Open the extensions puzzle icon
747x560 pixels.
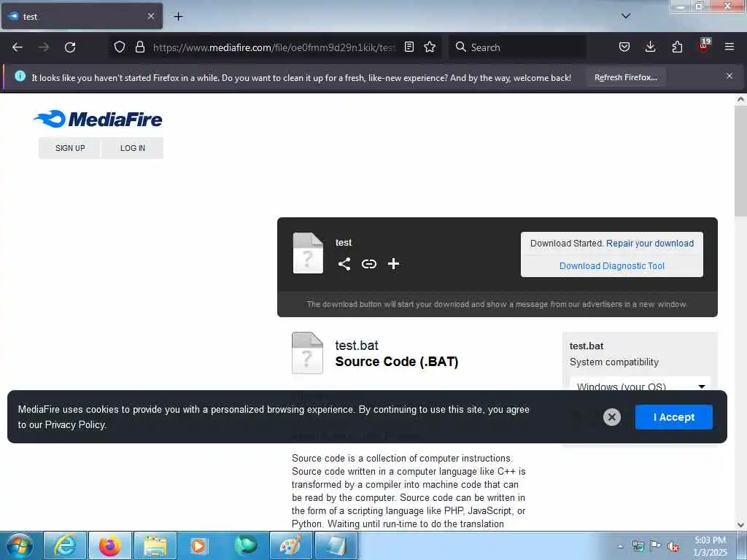677,47
